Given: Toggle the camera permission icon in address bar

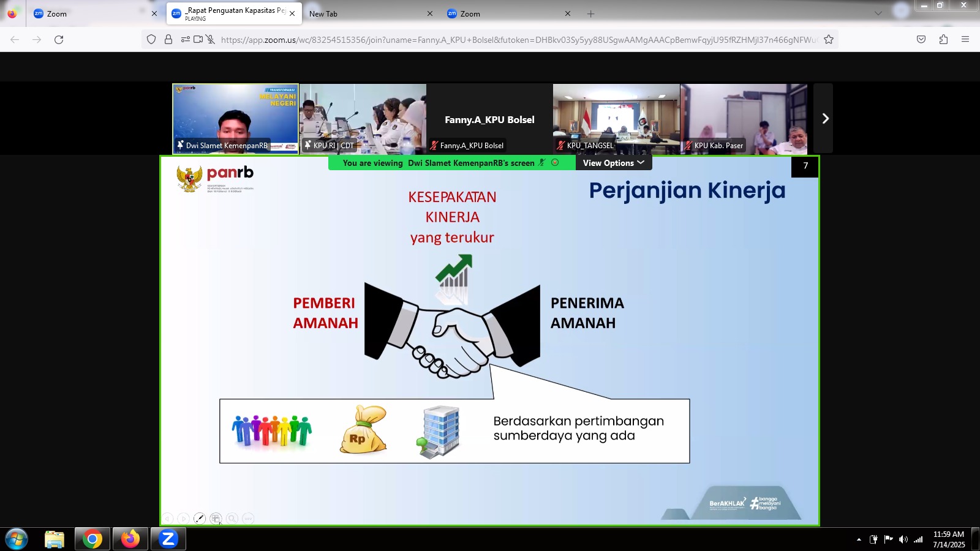Looking at the screenshot, I should tap(198, 40).
